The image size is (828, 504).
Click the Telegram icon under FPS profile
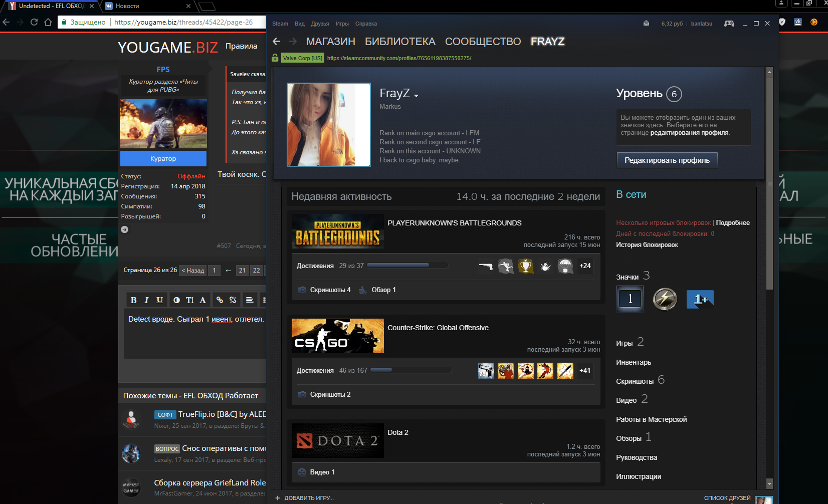[x=125, y=229]
